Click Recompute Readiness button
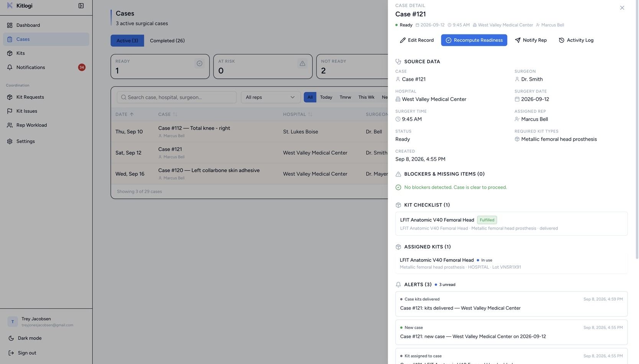Viewport: 639px width, 364px height. pos(474,40)
